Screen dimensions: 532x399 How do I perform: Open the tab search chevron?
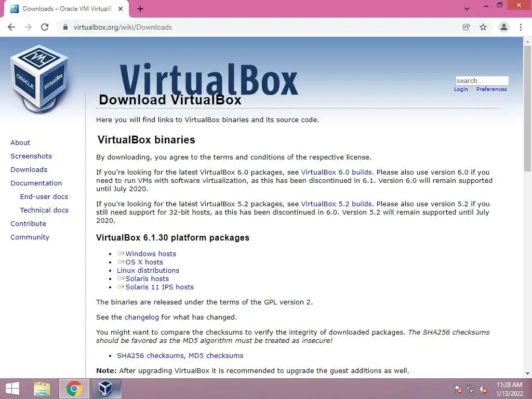[467, 9]
